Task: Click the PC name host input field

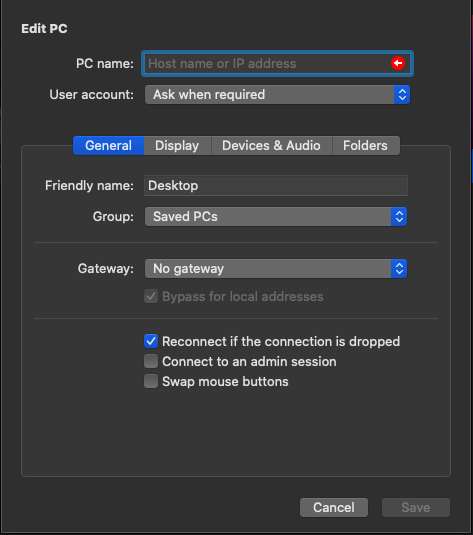Action: [x=277, y=63]
